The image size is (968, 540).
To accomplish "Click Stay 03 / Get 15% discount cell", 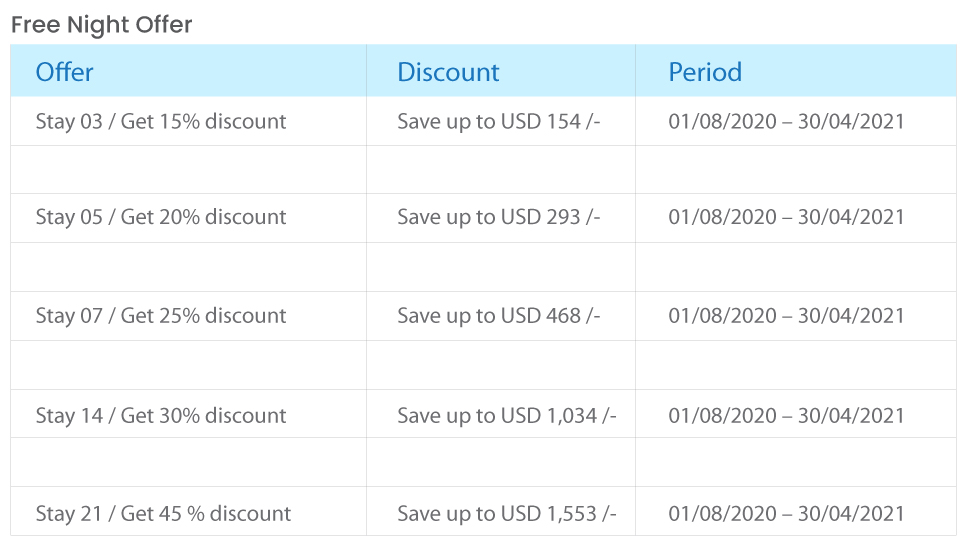I will coord(188,121).
